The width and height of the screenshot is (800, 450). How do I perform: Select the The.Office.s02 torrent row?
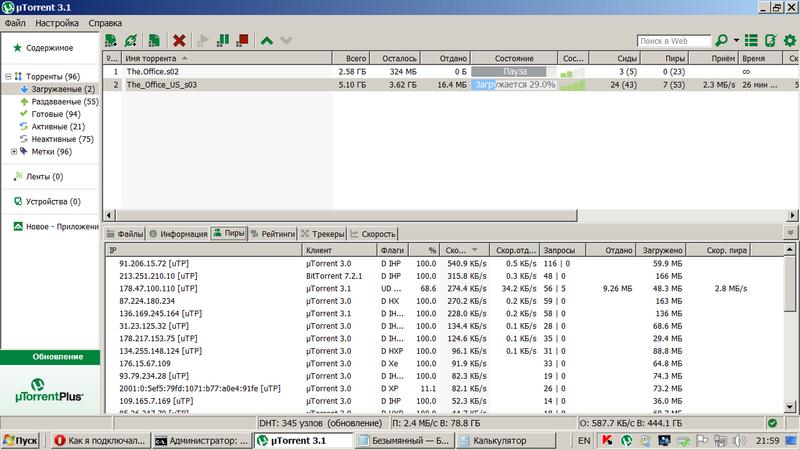click(450, 72)
